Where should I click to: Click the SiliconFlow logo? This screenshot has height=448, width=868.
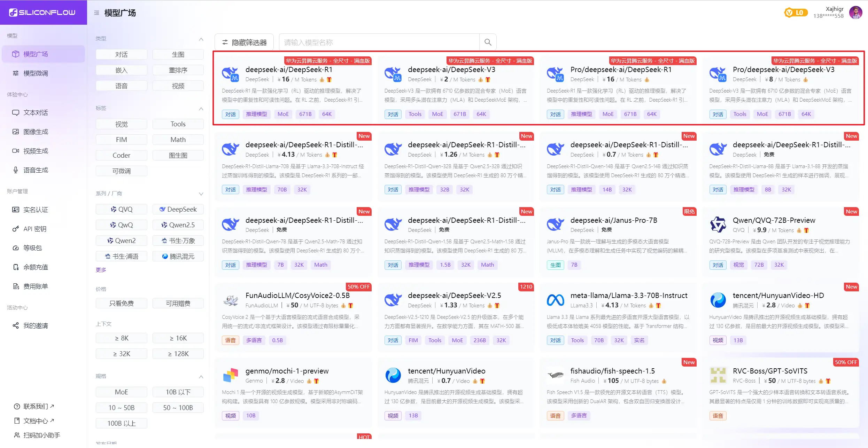pyautogui.click(x=42, y=13)
